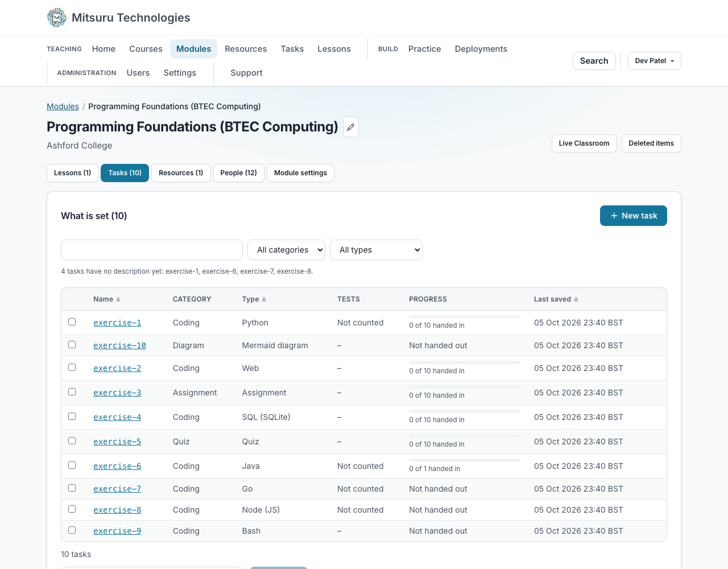Open the All categories dropdown
The image size is (728, 569).
(287, 250)
